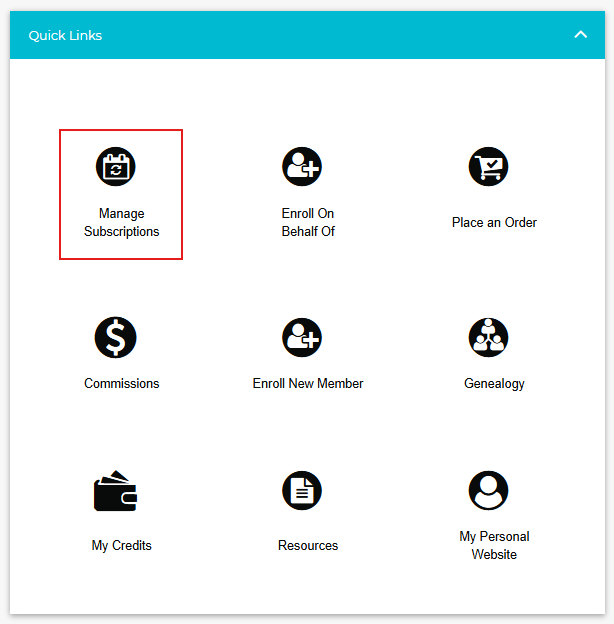Click the My Credits label

point(121,546)
